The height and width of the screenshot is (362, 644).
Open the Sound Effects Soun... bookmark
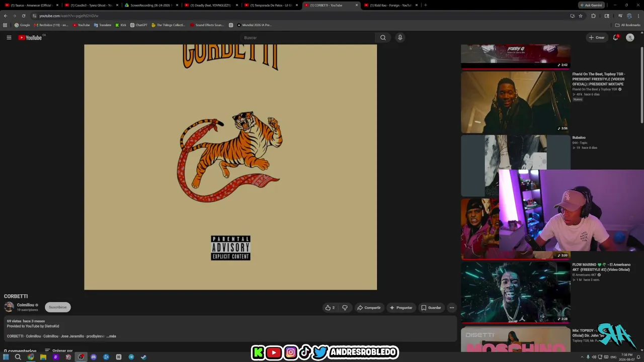pos(207,25)
